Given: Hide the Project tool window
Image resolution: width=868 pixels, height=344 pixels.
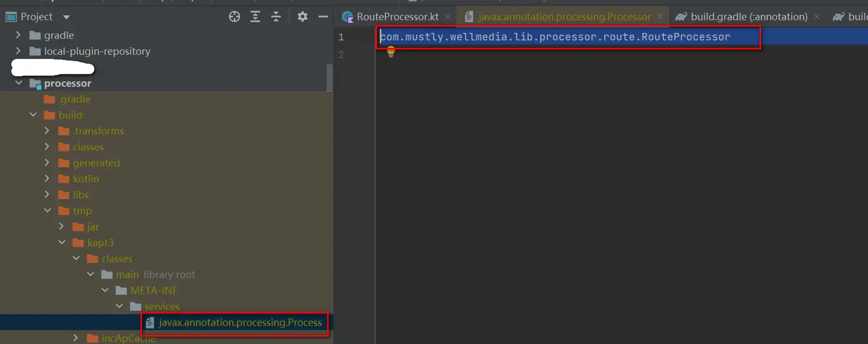Looking at the screenshot, I should point(323,17).
